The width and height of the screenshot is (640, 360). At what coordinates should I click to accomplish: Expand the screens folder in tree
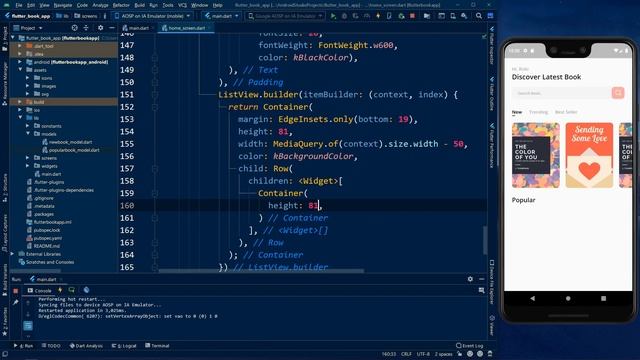click(28, 158)
